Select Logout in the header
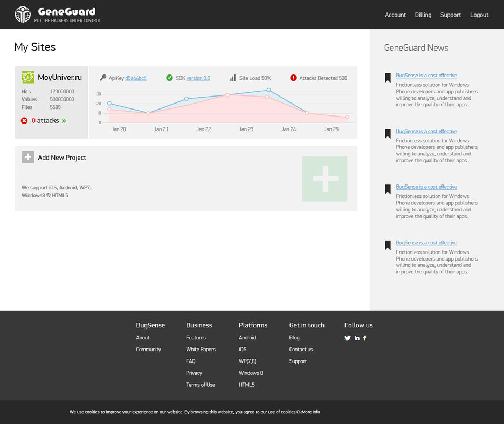 (x=479, y=15)
